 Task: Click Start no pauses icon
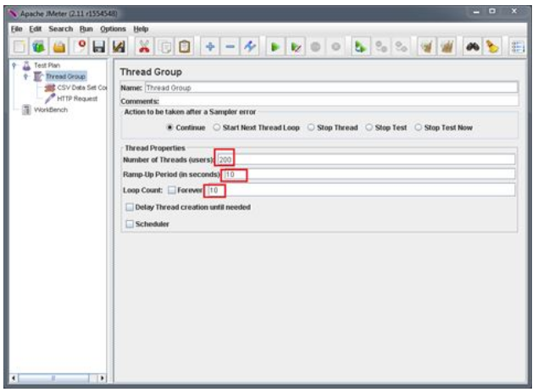296,47
